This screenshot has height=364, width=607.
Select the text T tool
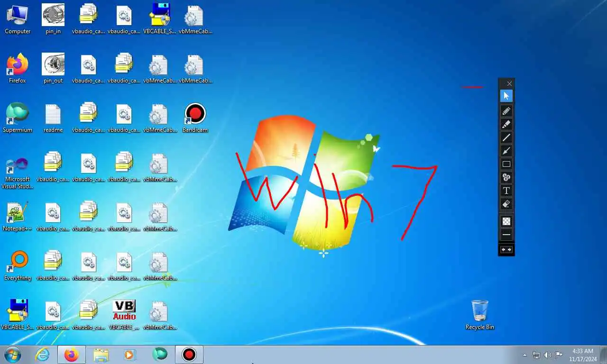pyautogui.click(x=506, y=191)
